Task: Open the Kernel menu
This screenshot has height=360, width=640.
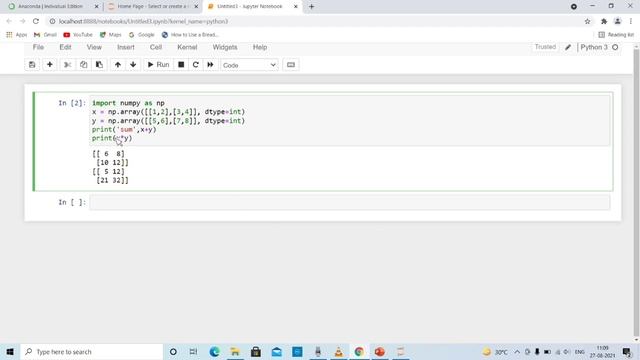Action: 187,47
